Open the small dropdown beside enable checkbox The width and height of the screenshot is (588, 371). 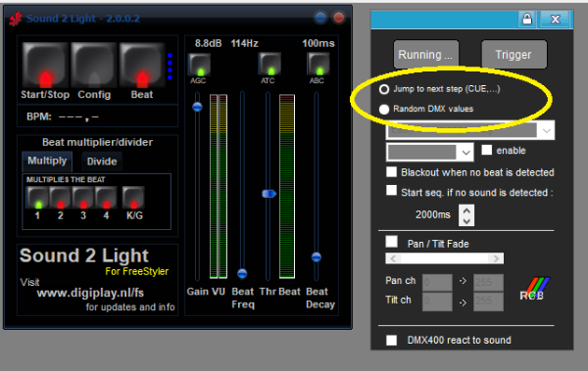[x=430, y=152]
